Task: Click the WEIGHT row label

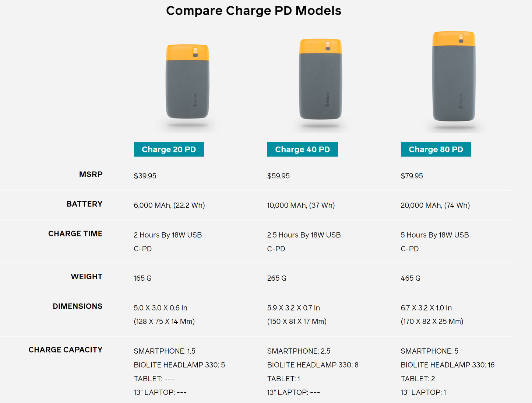Action: tap(87, 277)
